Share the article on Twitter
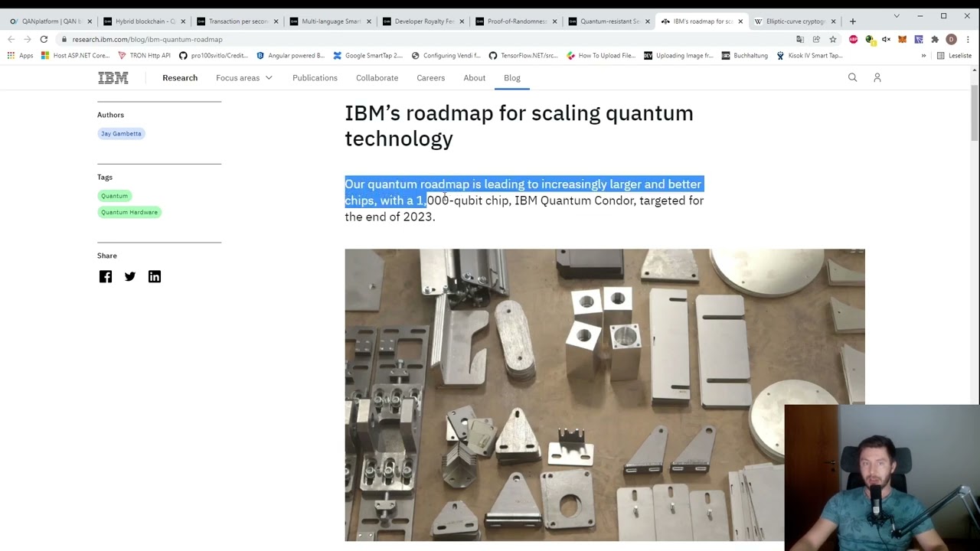The image size is (980, 551). [130, 276]
